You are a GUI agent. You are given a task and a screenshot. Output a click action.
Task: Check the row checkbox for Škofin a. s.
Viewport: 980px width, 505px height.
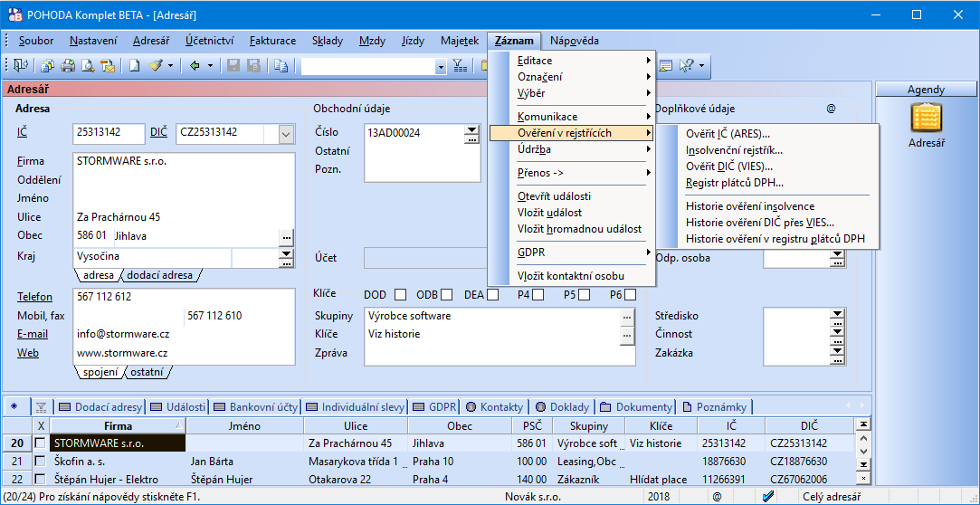pos(40,462)
